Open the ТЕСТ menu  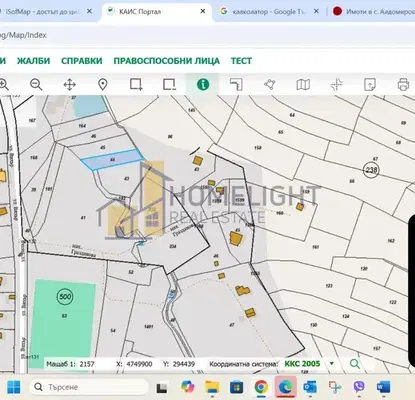pos(241,61)
